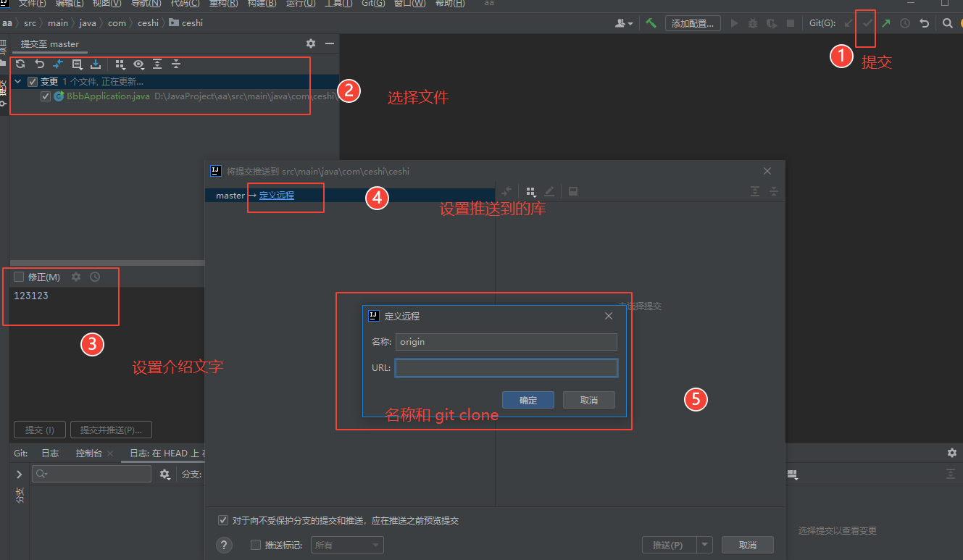Click the shelve download icon in commit toolbar

pyautogui.click(x=96, y=64)
